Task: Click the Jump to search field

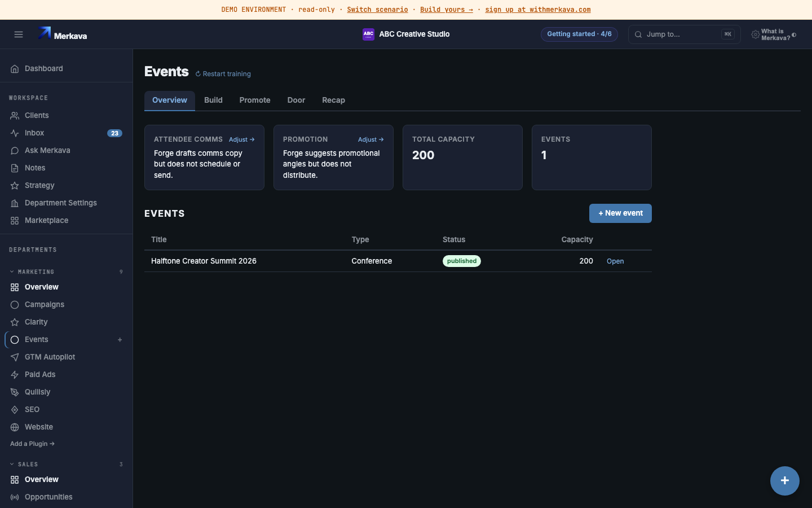Action: 684,34
